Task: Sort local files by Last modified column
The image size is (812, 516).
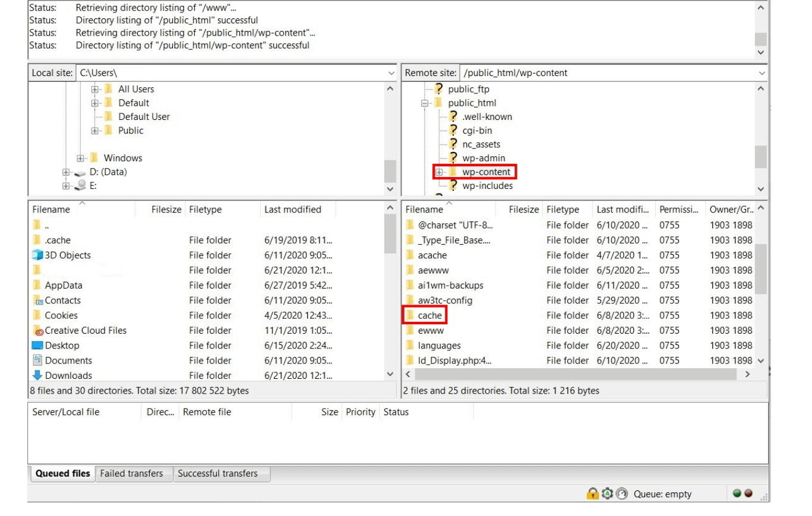Action: [292, 210]
